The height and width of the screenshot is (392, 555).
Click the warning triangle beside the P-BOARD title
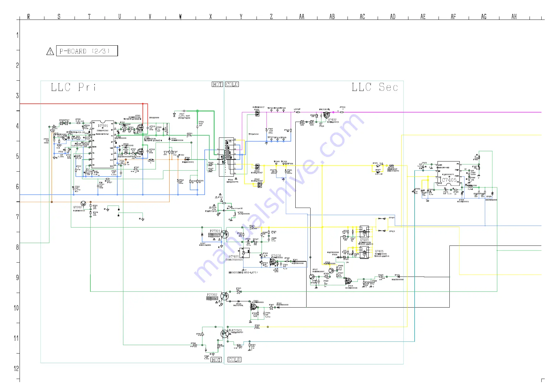[50, 52]
